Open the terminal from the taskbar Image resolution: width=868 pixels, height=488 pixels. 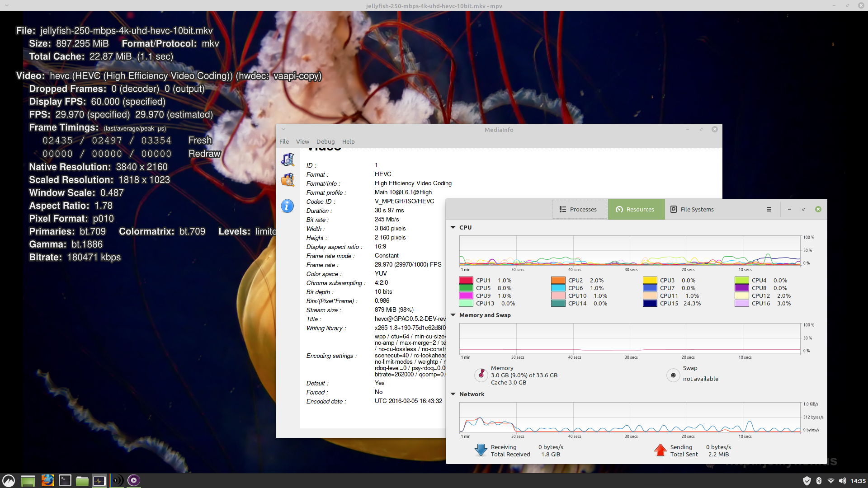point(65,480)
